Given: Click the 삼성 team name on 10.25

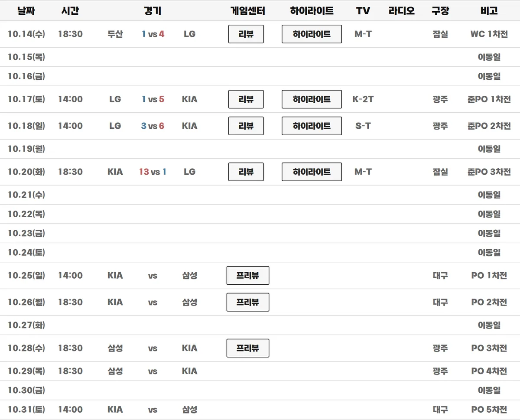Looking at the screenshot, I should (190, 276).
